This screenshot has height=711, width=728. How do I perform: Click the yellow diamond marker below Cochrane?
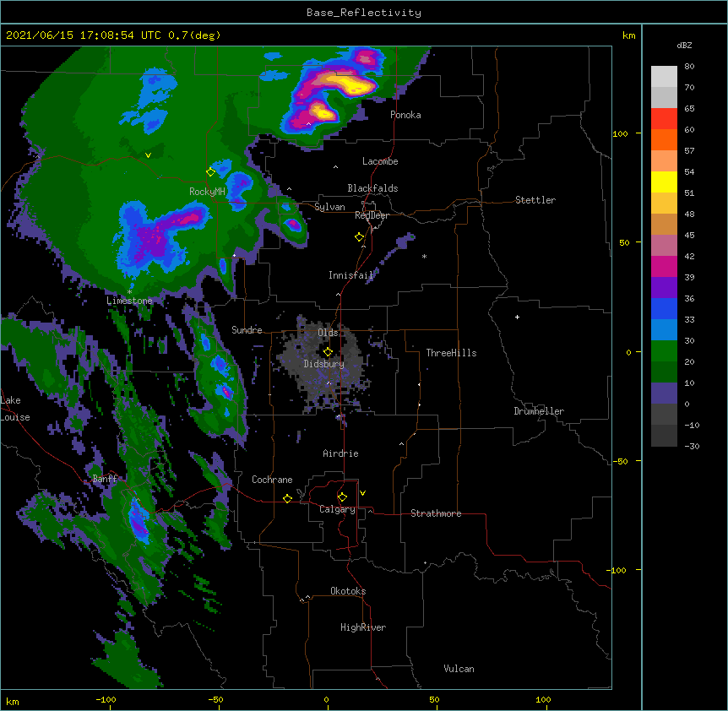pyautogui.click(x=287, y=498)
